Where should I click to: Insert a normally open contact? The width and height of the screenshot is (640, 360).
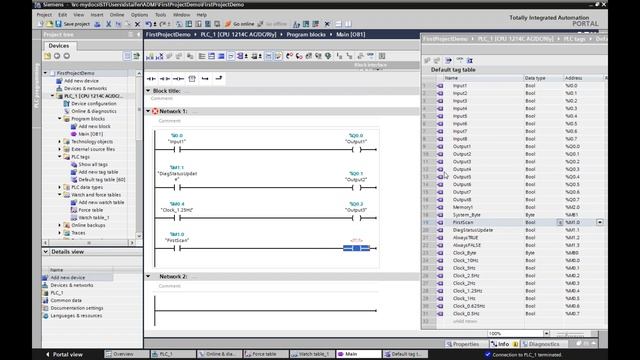click(x=151, y=78)
